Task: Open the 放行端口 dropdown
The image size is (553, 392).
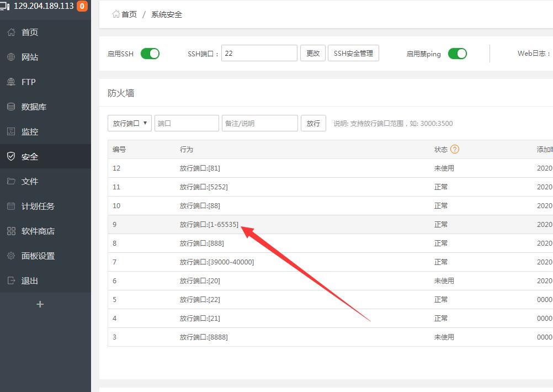Action: click(x=130, y=123)
